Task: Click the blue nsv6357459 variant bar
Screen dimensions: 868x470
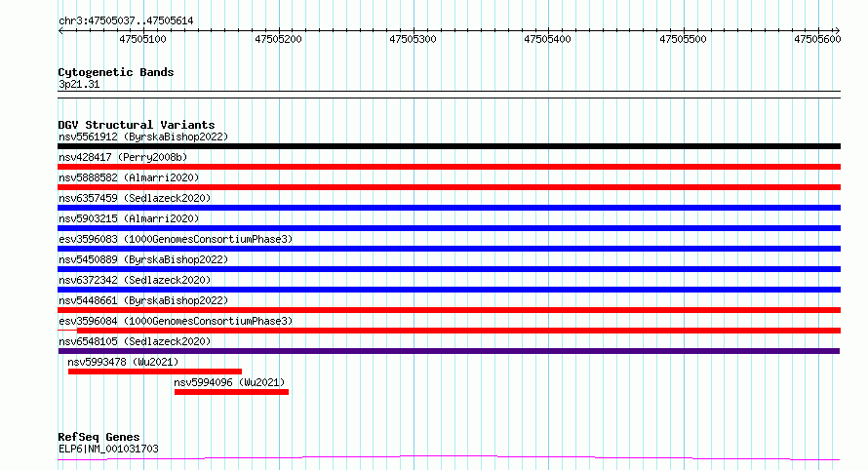Action: point(449,208)
